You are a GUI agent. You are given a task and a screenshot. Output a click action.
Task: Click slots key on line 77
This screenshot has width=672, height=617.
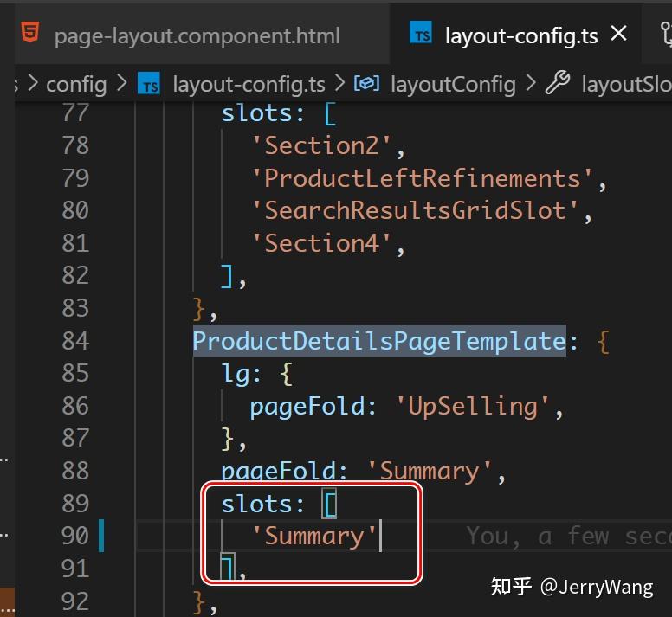pos(256,113)
